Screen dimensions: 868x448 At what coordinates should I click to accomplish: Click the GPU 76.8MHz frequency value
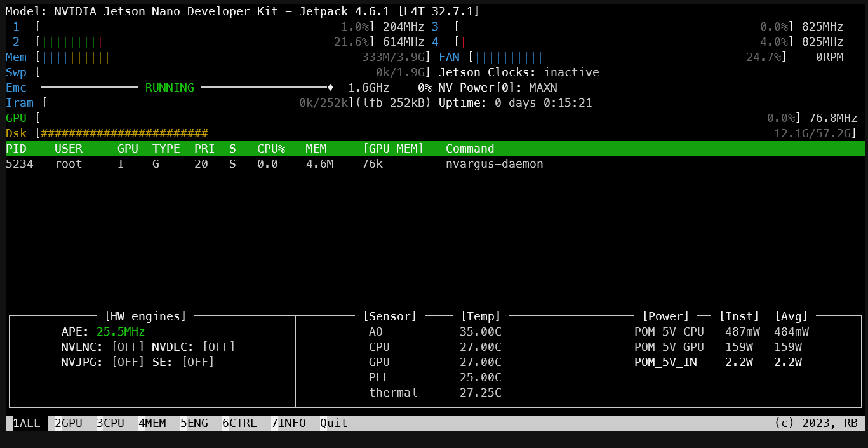point(833,118)
